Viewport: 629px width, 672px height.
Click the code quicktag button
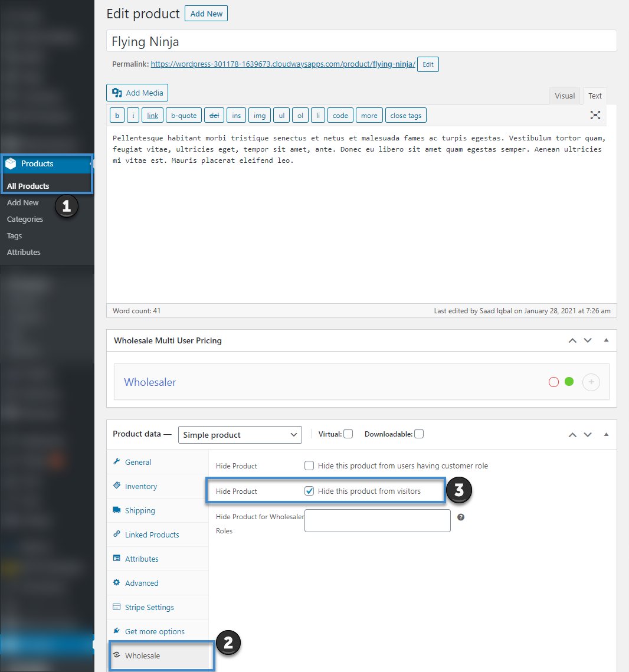click(340, 115)
